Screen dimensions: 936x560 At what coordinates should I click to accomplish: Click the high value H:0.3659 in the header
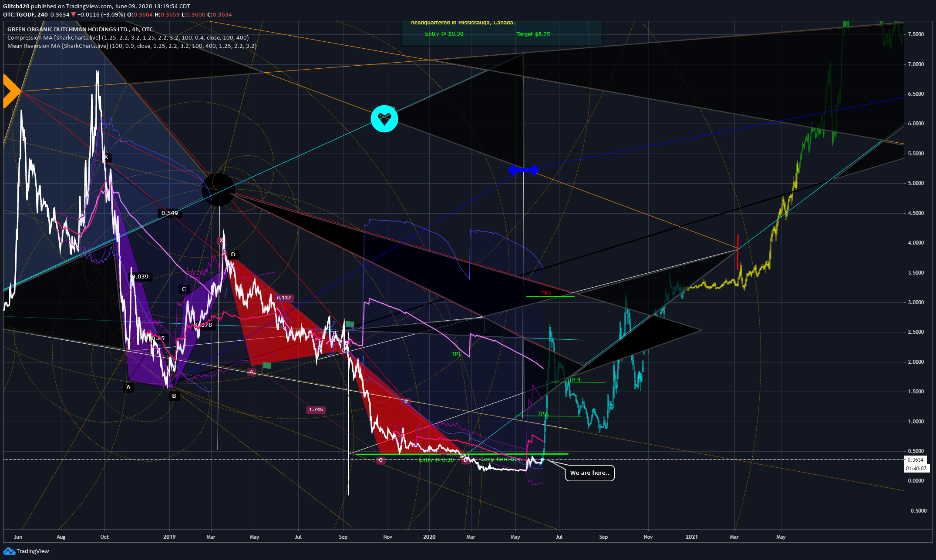(x=167, y=14)
